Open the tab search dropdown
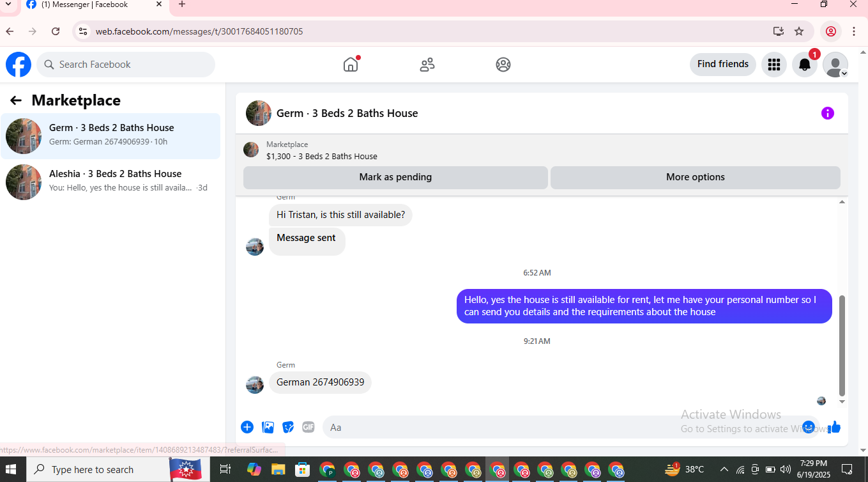The image size is (868, 482). coord(8,4)
